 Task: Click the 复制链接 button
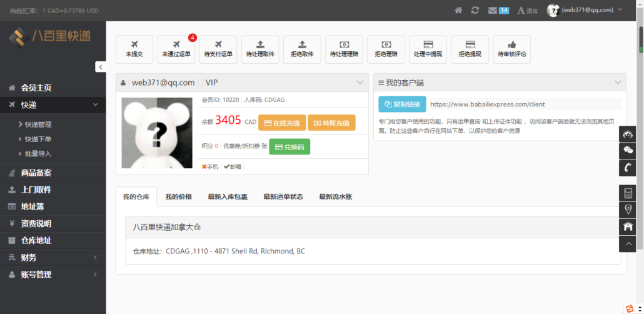(402, 104)
